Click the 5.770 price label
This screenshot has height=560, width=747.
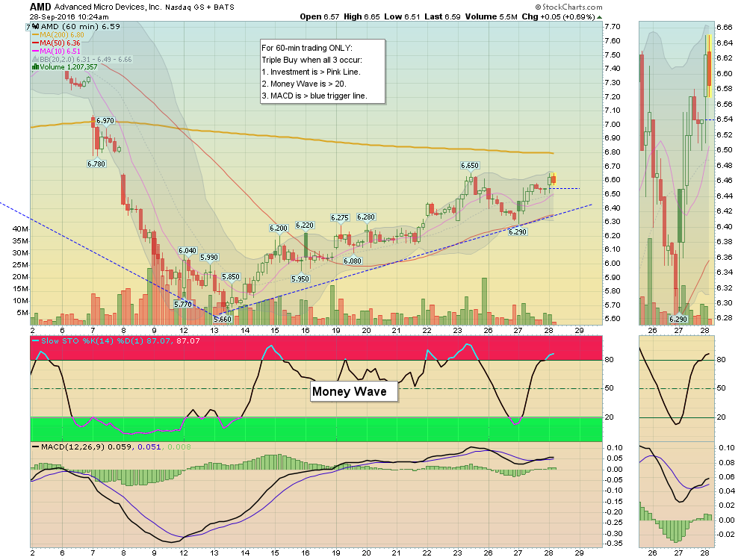[183, 305]
